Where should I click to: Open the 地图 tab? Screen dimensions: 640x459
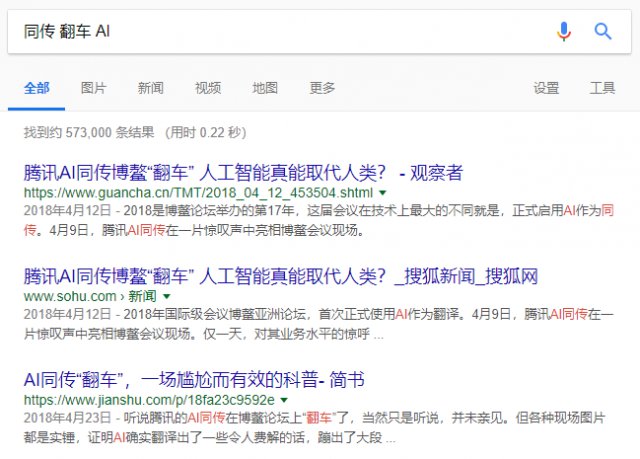coord(265,88)
